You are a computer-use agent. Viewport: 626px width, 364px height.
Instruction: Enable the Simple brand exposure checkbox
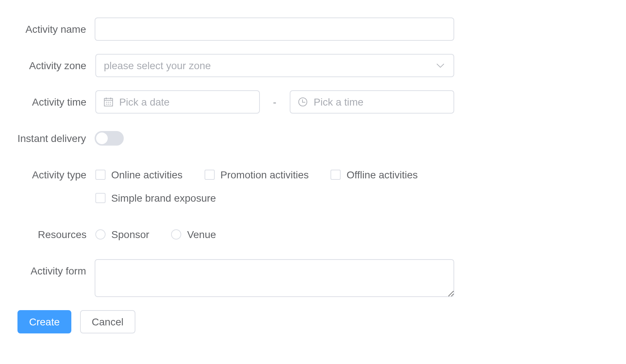click(x=100, y=198)
